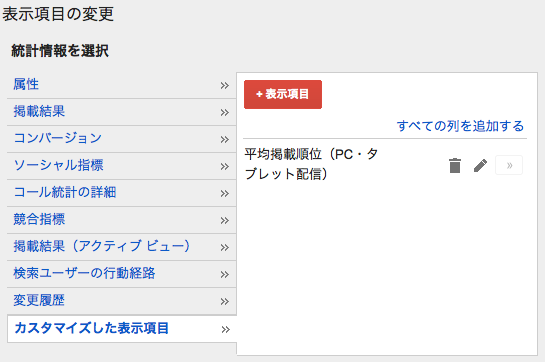
Task: Open the 掲載結果 category
Action: tap(122, 112)
